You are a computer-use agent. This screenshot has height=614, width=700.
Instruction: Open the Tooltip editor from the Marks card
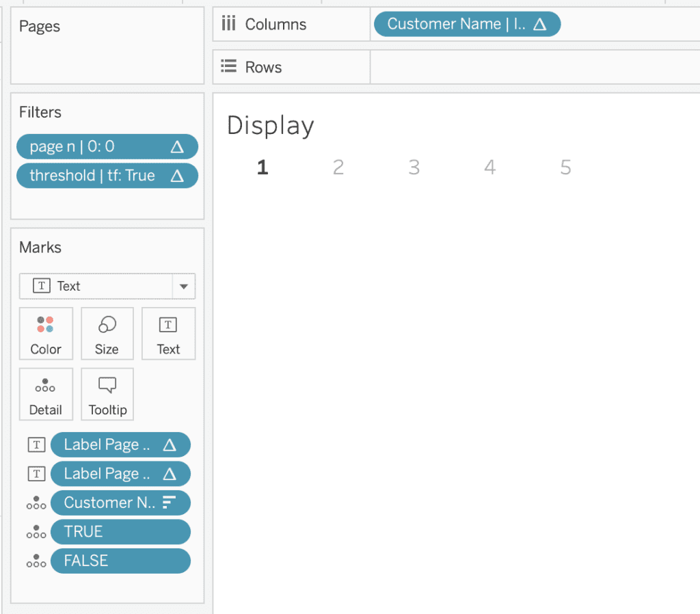[107, 394]
